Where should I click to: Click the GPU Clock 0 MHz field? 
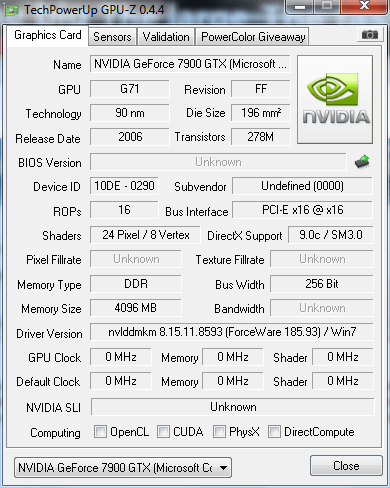point(121,357)
